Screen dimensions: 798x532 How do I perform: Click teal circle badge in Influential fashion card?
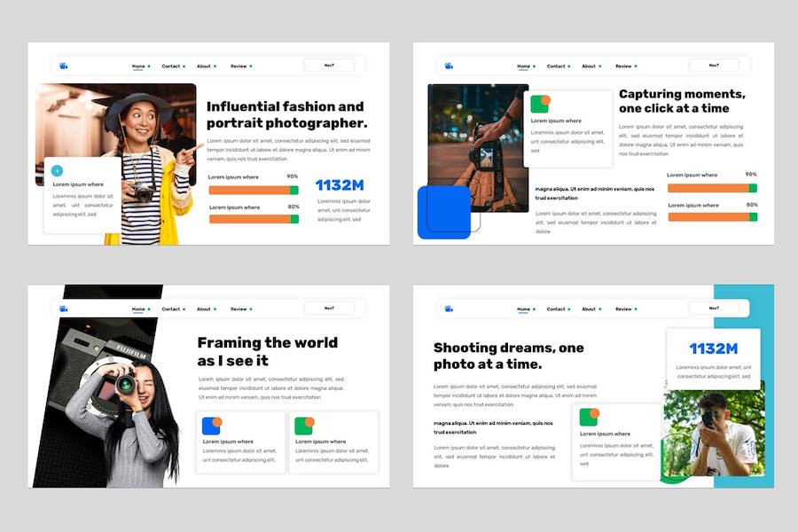coord(58,170)
